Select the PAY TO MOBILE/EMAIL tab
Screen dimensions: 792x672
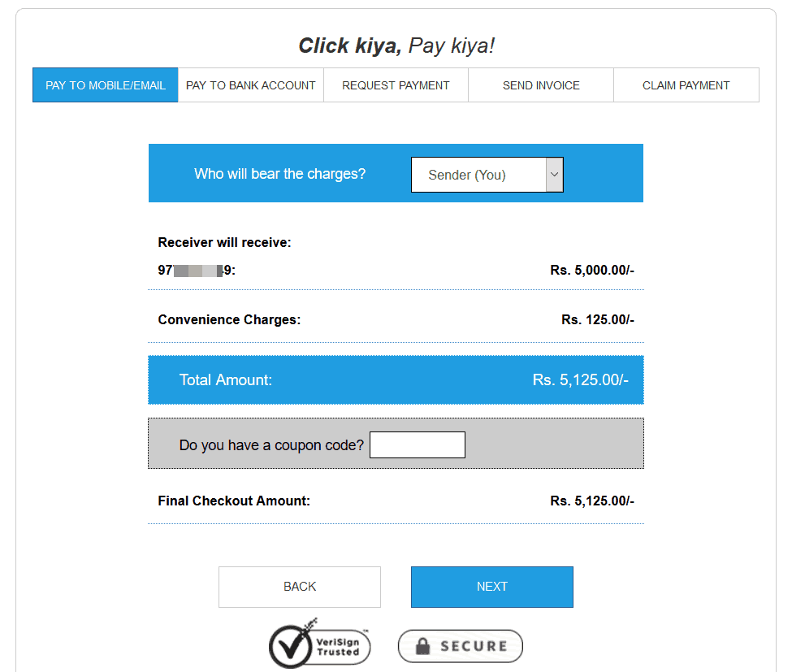point(105,85)
